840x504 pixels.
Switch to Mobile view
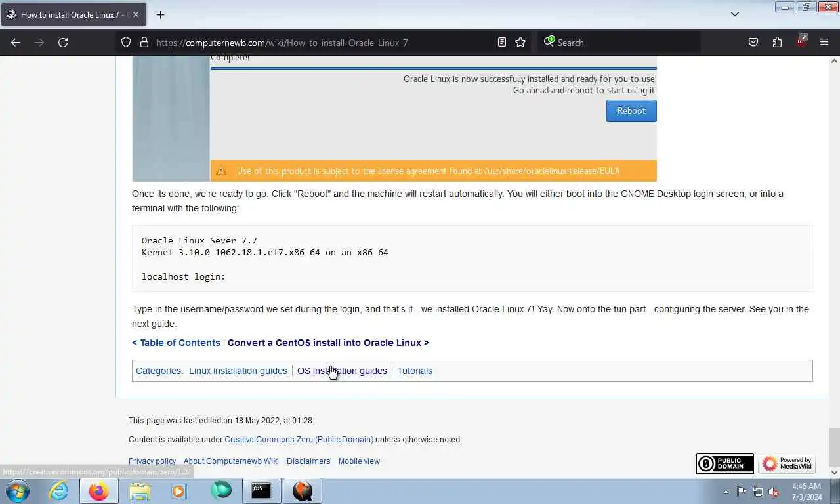click(359, 461)
